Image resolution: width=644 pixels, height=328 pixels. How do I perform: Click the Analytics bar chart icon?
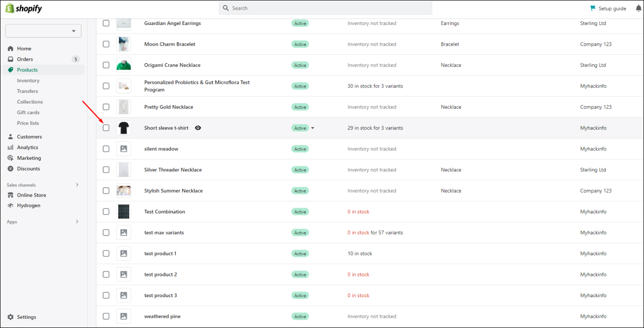click(x=11, y=147)
